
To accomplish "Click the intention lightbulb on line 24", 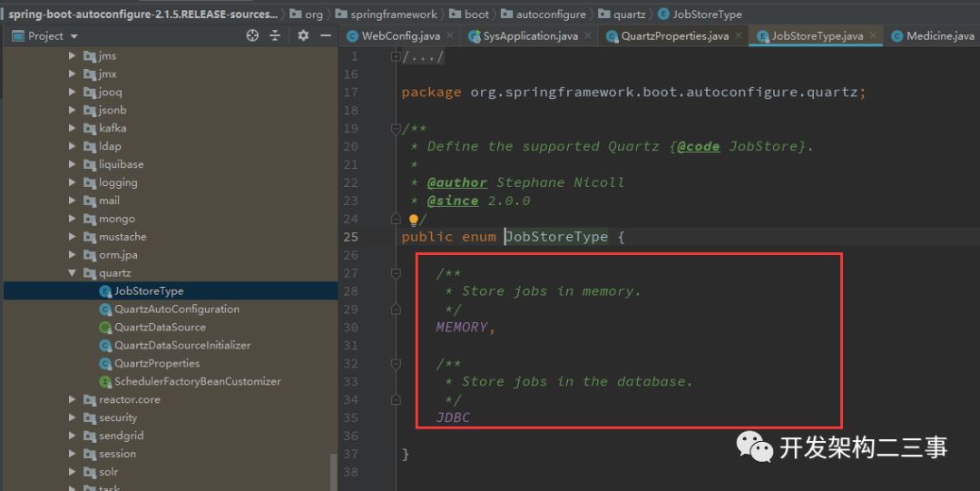I will coord(413,220).
